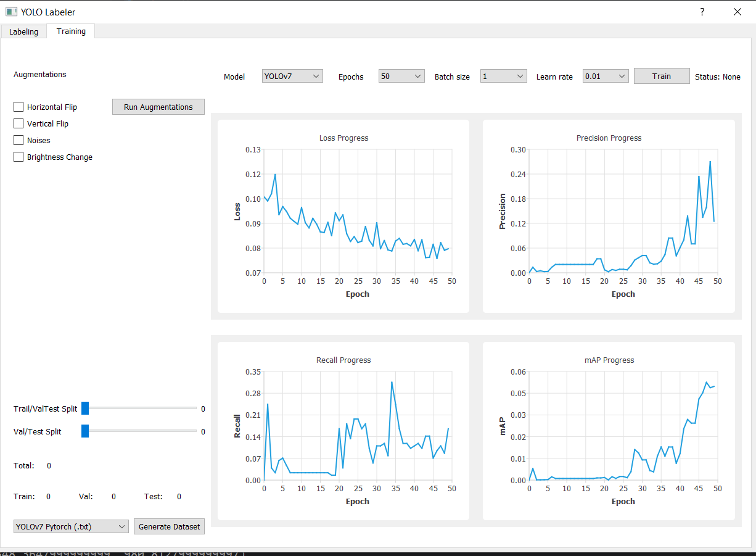Open the Epochs dropdown
756x556 pixels.
coord(401,76)
